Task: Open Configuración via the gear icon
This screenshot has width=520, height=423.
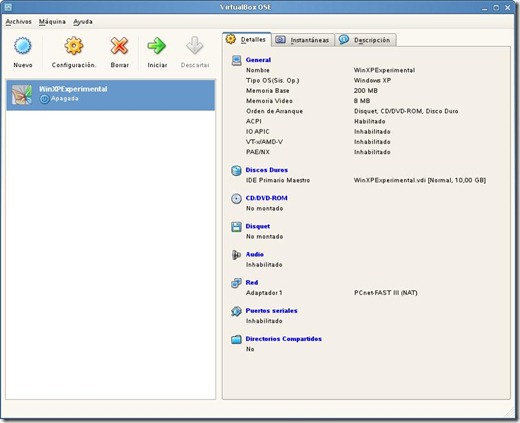Action: click(74, 46)
